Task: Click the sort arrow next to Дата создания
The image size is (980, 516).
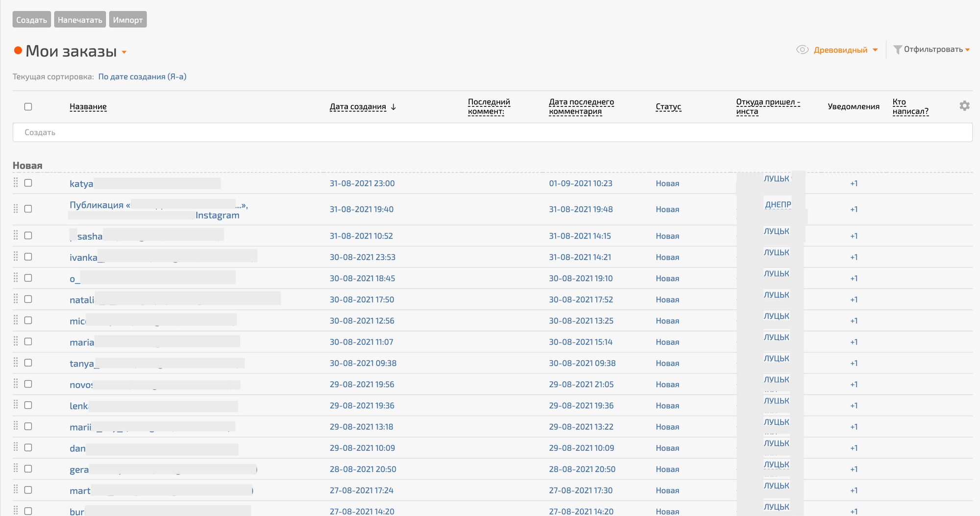Action: pyautogui.click(x=393, y=107)
